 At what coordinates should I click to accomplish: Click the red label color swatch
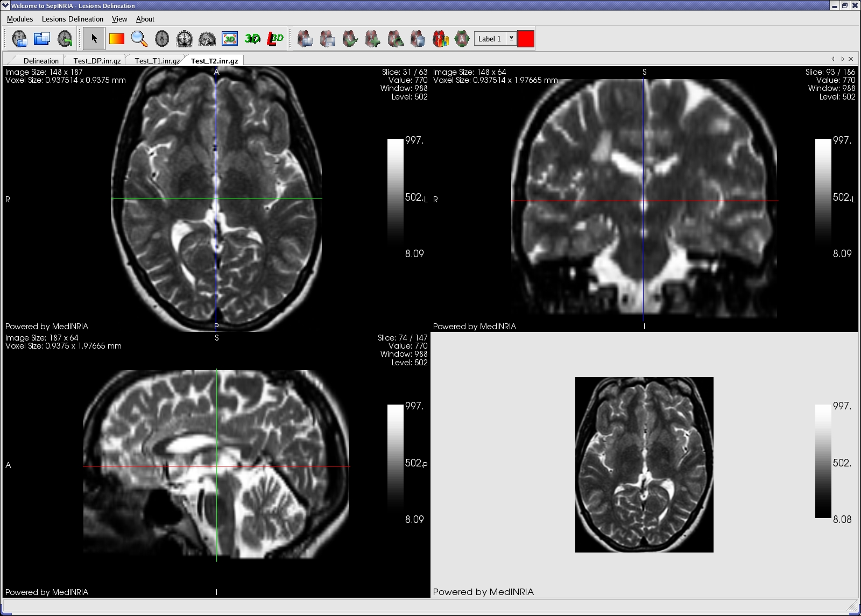[x=526, y=39]
